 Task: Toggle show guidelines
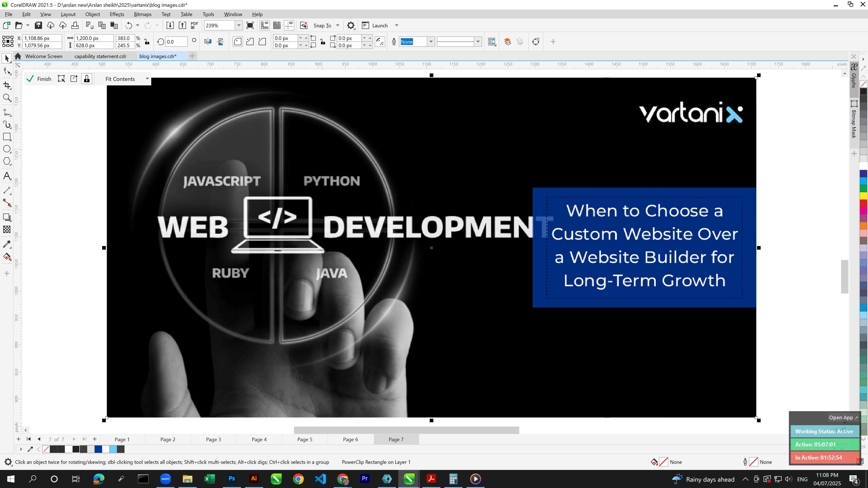pos(289,25)
